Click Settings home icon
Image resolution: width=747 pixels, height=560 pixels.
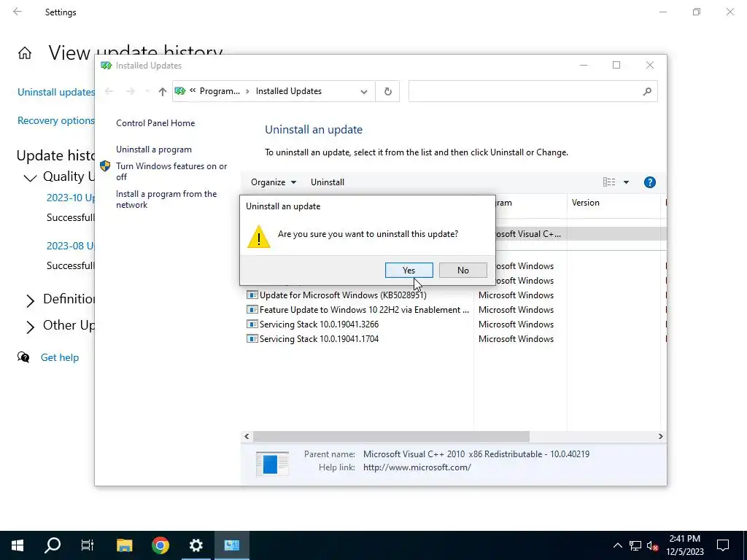(25, 52)
